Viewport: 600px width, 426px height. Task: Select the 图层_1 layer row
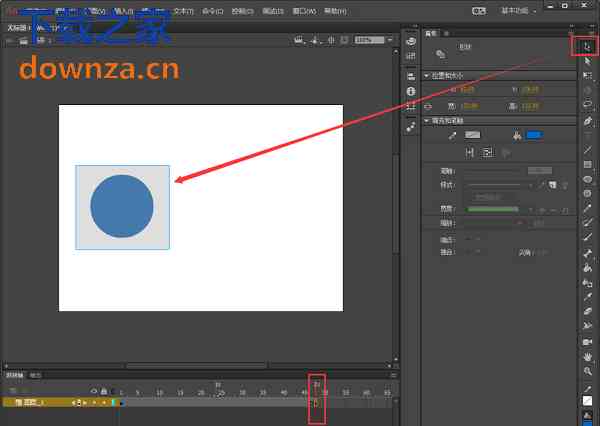point(59,403)
